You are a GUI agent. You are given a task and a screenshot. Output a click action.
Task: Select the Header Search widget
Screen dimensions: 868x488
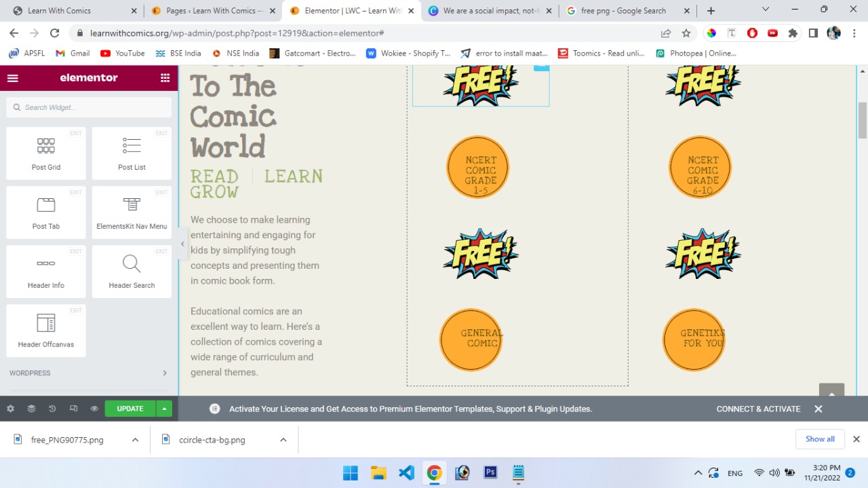click(132, 271)
